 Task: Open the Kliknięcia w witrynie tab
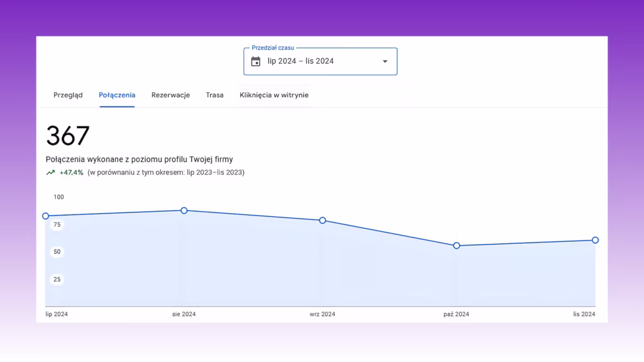[274, 96]
